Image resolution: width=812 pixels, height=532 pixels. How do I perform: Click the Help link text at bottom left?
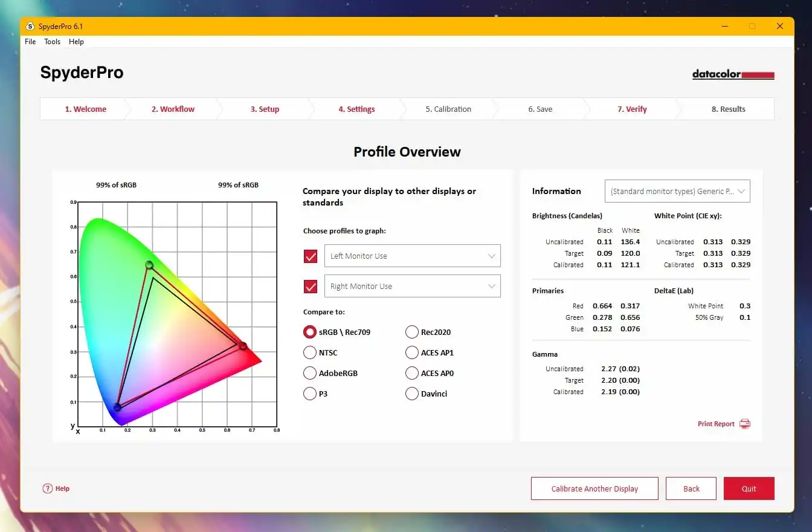tap(62, 488)
